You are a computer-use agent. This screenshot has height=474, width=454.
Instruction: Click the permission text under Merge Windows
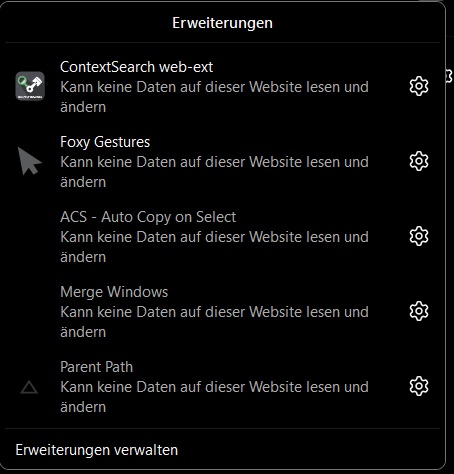(x=214, y=322)
